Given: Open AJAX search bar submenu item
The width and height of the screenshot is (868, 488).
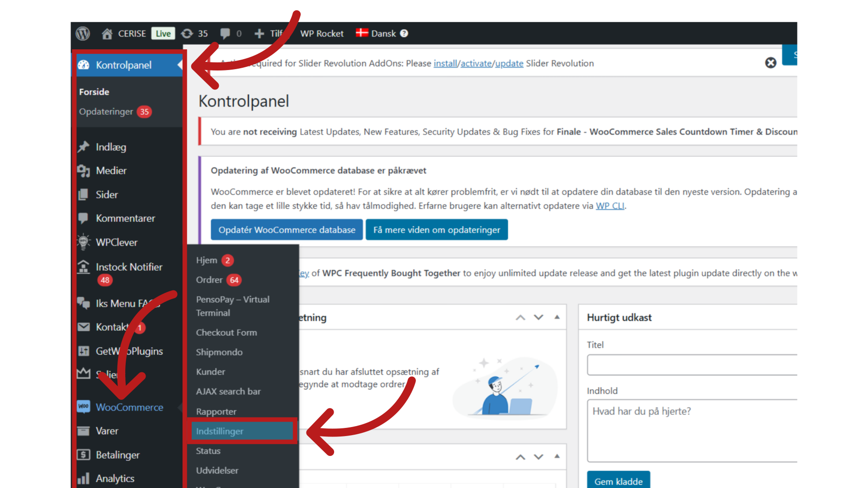Looking at the screenshot, I should click(x=228, y=391).
